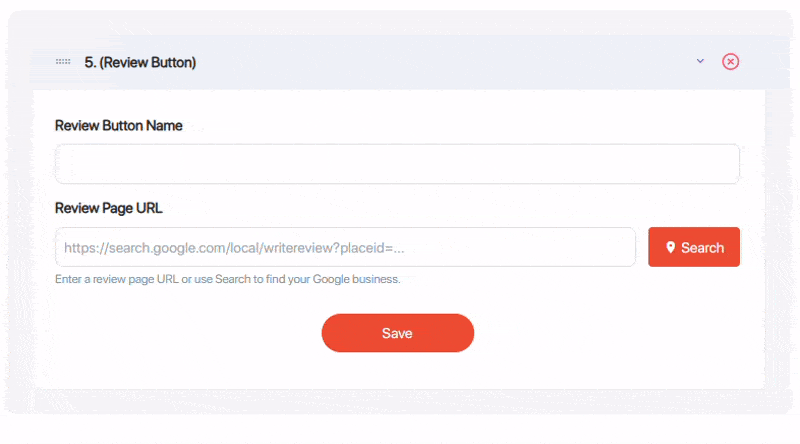Collapse section 5 with the chevron arrow
Screen dimensions: 800x444
point(700,61)
